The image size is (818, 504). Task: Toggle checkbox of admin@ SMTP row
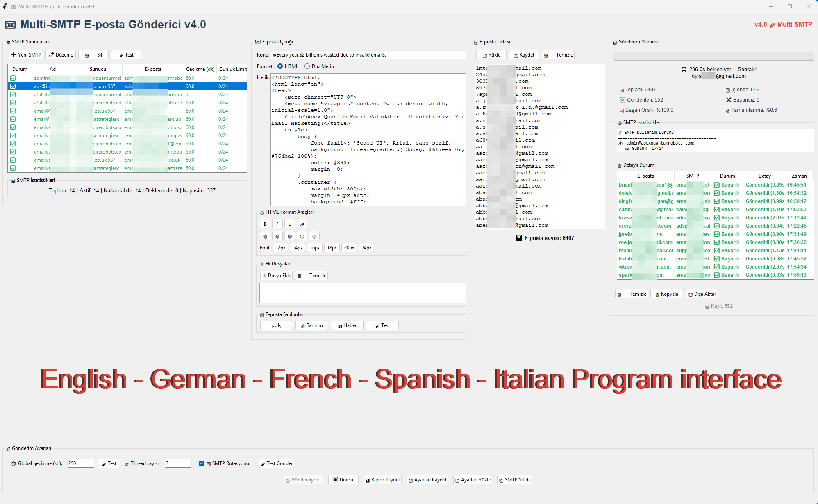click(13, 78)
